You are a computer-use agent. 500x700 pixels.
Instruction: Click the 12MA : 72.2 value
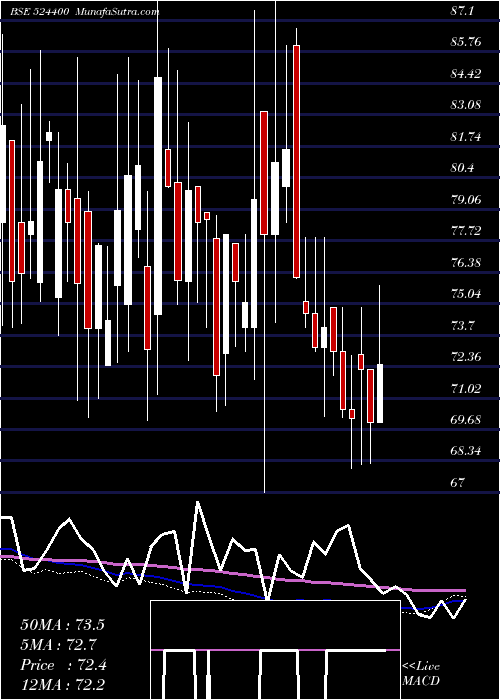(62, 685)
